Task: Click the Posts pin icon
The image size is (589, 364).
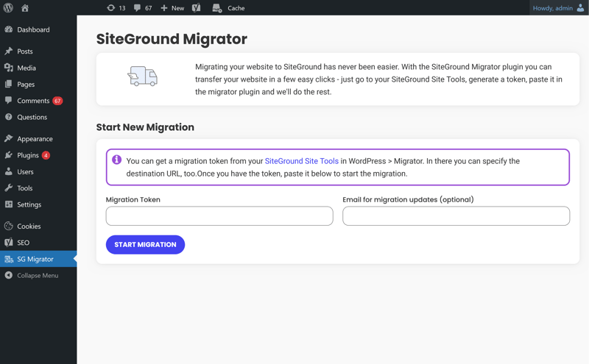Action: [x=9, y=51]
